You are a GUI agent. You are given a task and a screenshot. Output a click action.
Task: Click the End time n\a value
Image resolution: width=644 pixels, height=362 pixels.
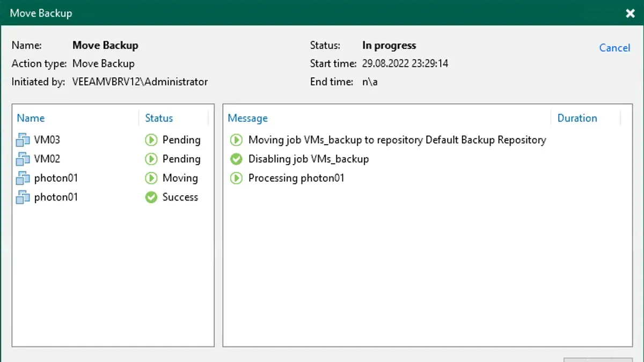click(x=370, y=82)
